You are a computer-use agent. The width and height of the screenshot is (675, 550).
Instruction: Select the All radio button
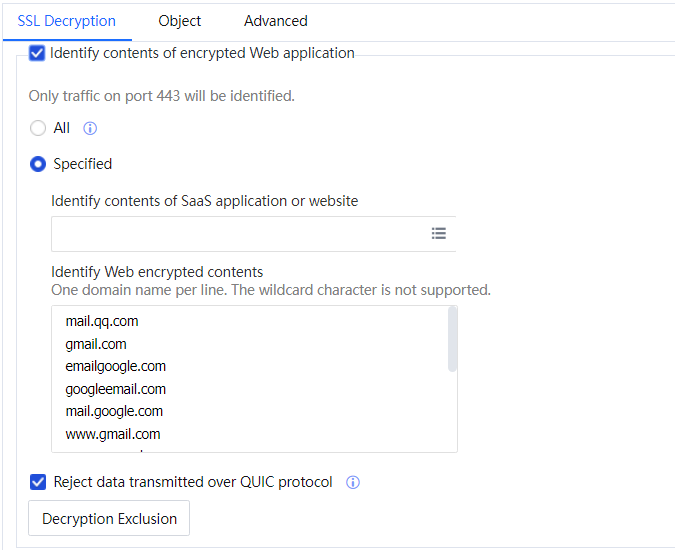(x=38, y=128)
